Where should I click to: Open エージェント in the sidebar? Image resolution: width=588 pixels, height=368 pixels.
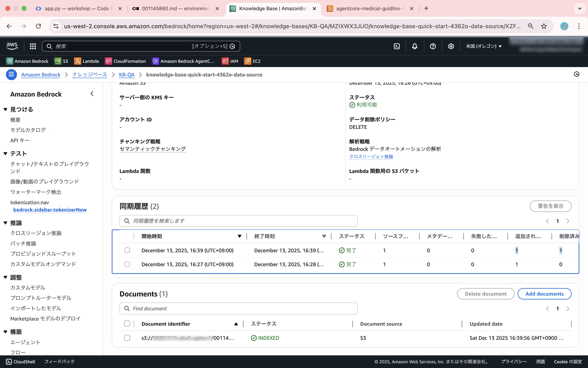point(25,342)
